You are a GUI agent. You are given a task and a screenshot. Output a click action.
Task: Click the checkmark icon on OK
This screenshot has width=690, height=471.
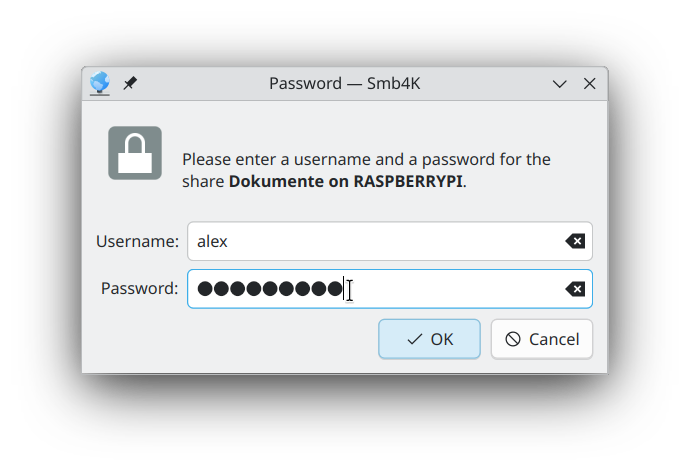414,339
